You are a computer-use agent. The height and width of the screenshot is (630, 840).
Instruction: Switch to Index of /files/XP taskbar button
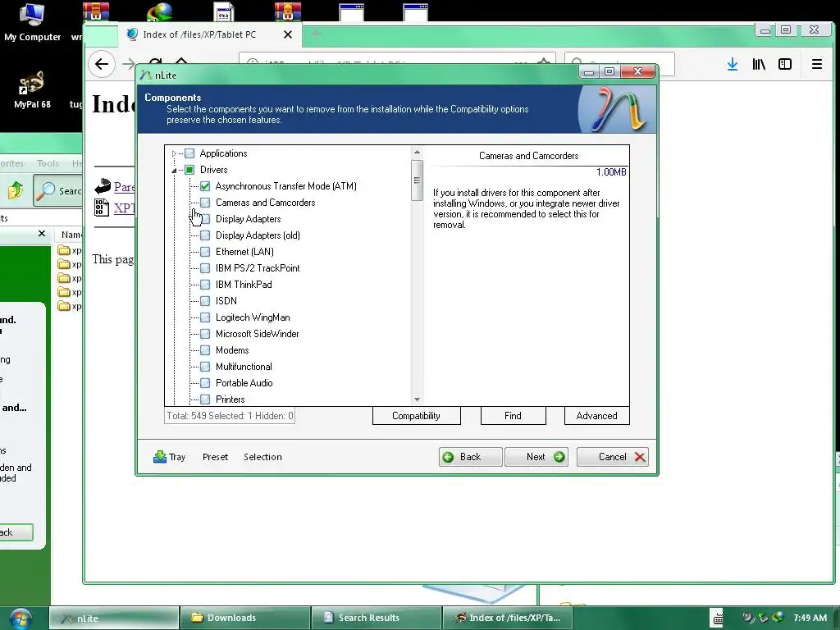tap(508, 619)
